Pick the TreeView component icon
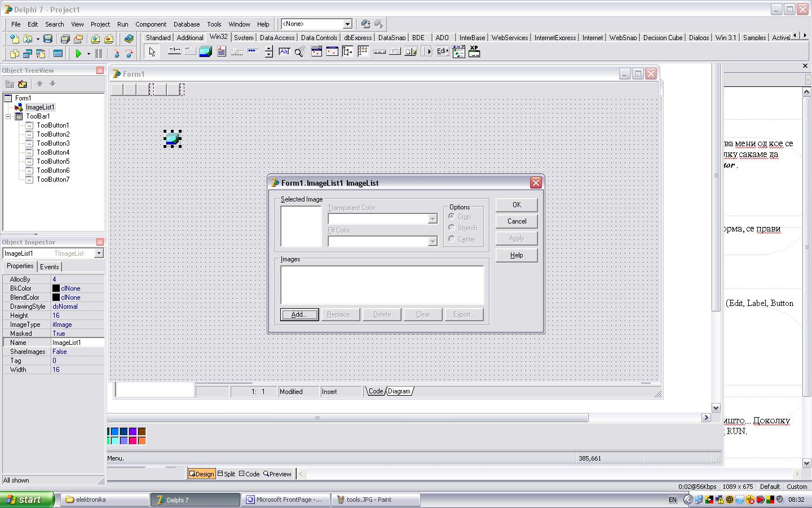This screenshot has width=812, height=508. coord(348,52)
